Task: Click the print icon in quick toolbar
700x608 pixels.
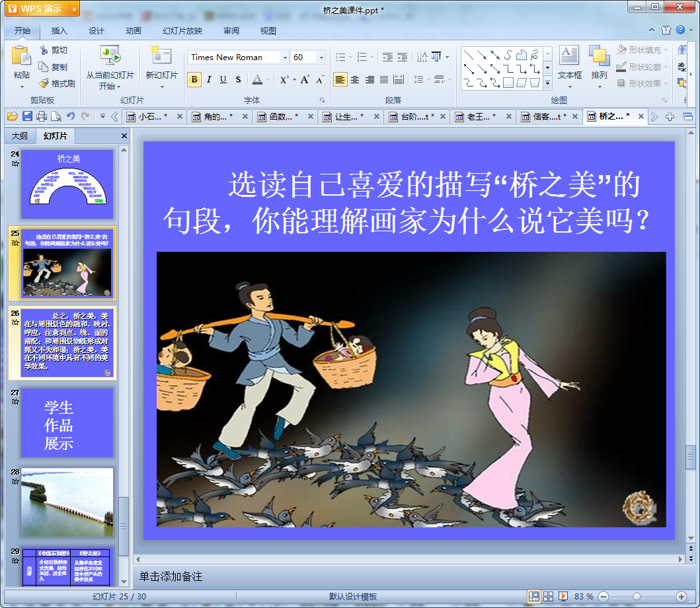Action: [x=42, y=116]
